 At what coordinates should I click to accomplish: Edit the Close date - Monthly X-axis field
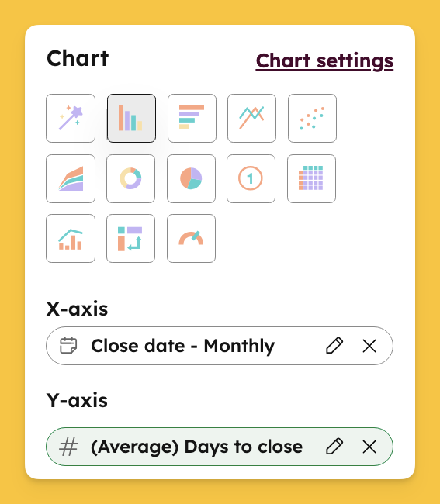(x=334, y=346)
